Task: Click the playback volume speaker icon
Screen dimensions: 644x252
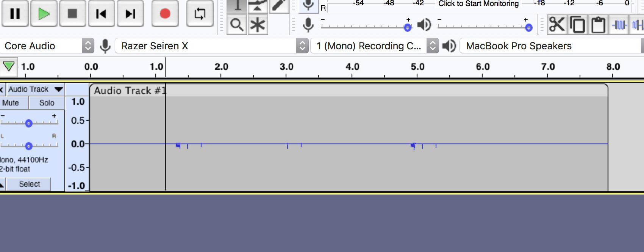Action: (424, 25)
